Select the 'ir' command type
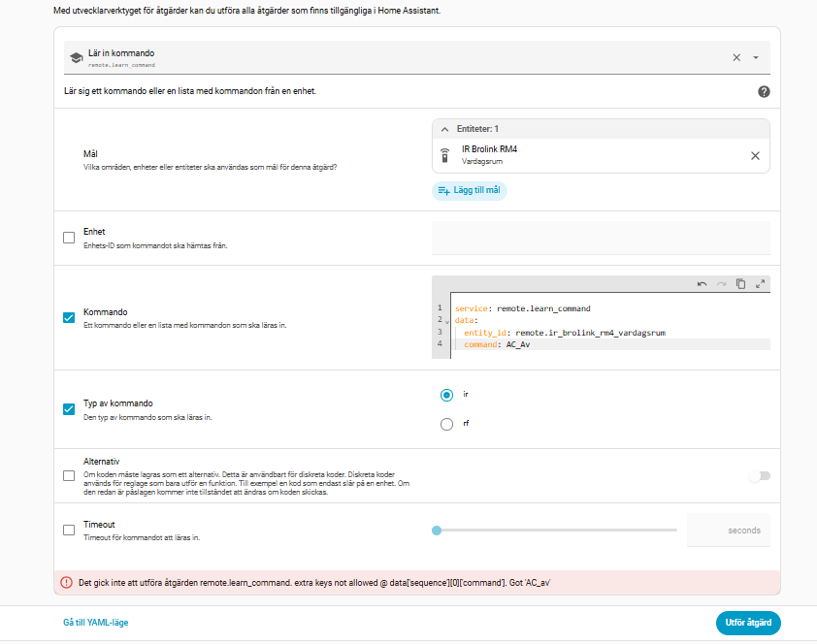Screen dimensions: 817x644 tap(446, 395)
